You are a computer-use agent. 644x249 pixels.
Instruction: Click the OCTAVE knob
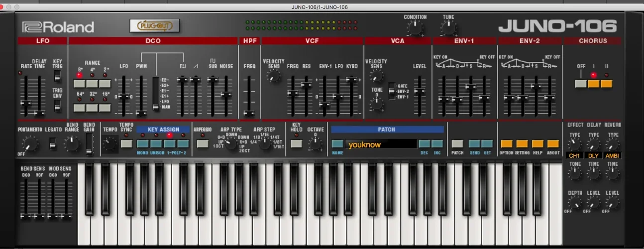315,144
